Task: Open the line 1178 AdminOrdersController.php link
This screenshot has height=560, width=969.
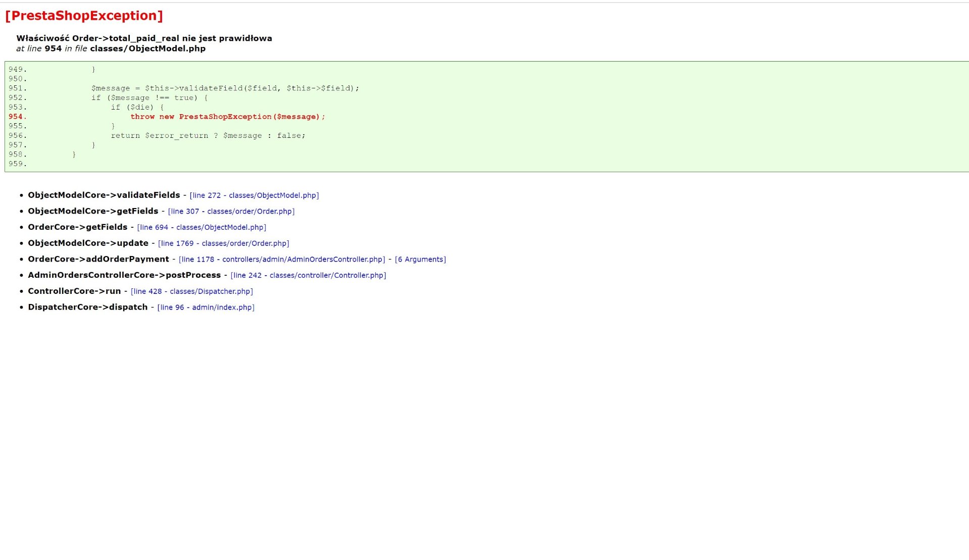Action: click(x=282, y=260)
